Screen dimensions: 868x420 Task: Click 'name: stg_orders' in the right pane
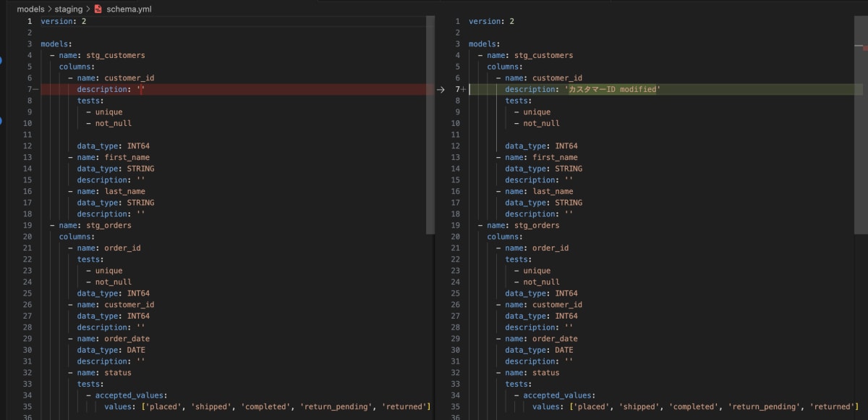pyautogui.click(x=524, y=226)
